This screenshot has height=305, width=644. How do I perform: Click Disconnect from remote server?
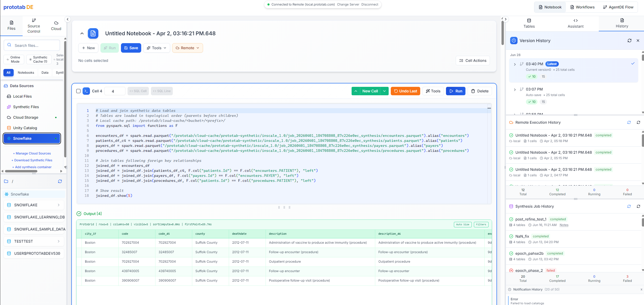pyautogui.click(x=370, y=4)
